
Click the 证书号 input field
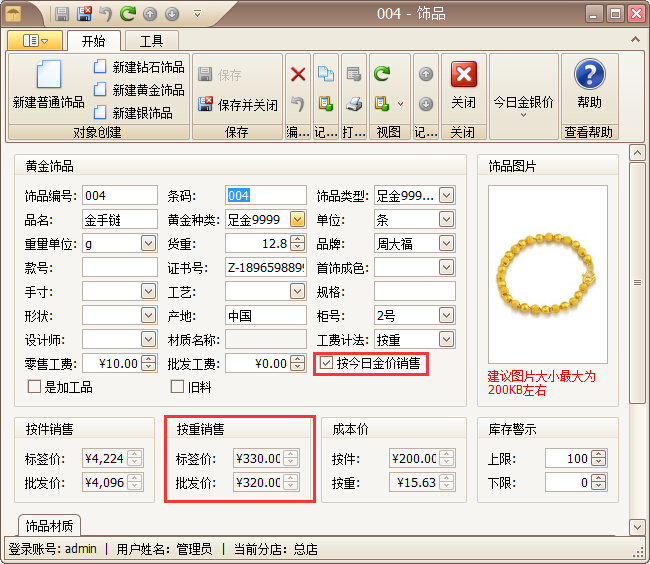pos(266,267)
